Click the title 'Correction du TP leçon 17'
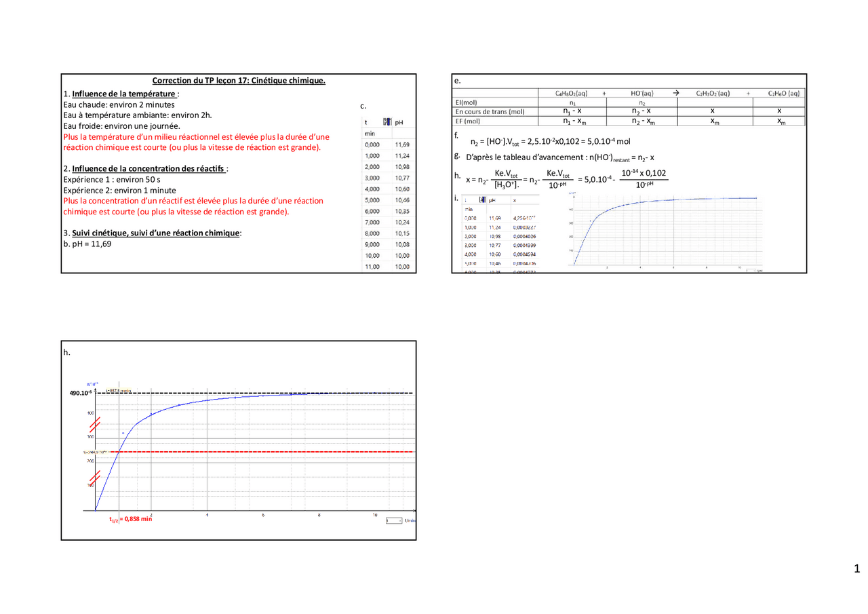 tap(239, 81)
